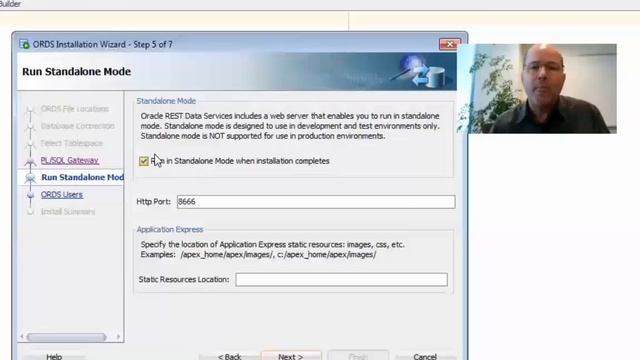Select the Select Tablespace step
Viewport: 640px width, 360px height.
point(71,143)
